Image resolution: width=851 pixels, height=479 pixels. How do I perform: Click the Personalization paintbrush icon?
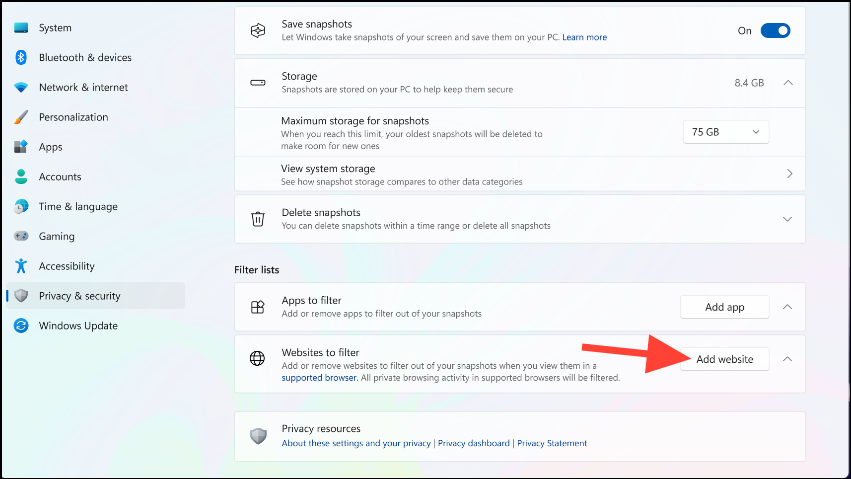21,117
